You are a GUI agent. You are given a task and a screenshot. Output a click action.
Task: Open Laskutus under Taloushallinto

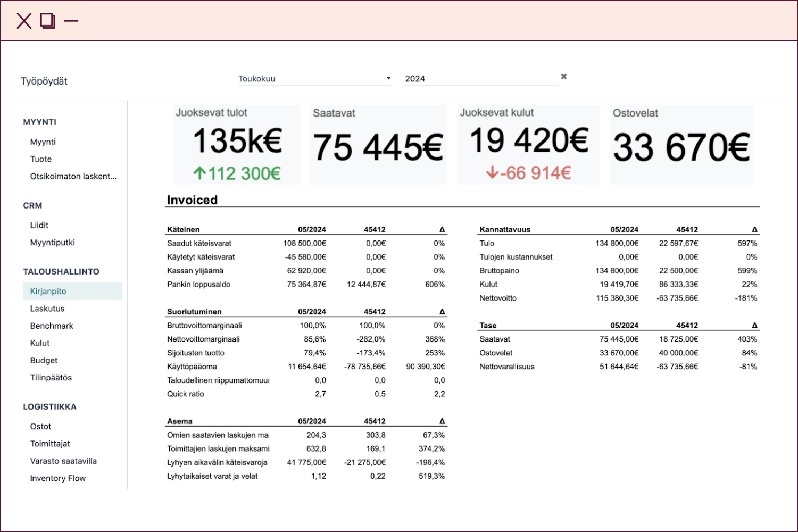pos(47,309)
